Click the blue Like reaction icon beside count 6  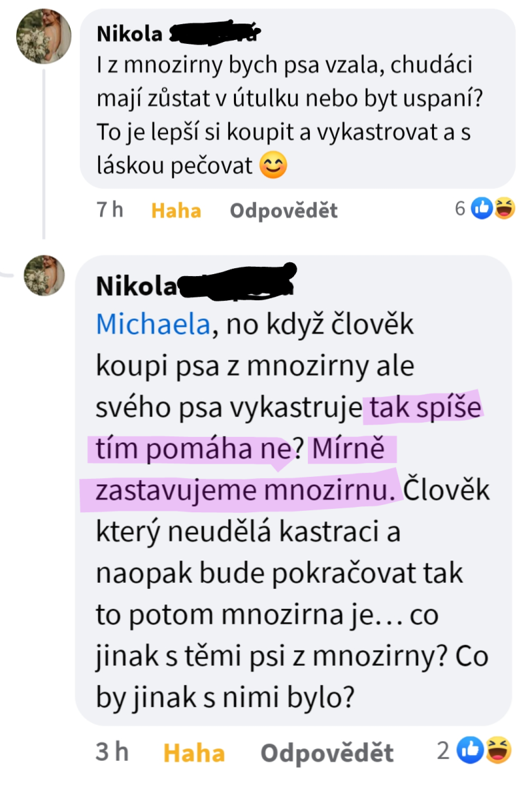[x=482, y=209]
